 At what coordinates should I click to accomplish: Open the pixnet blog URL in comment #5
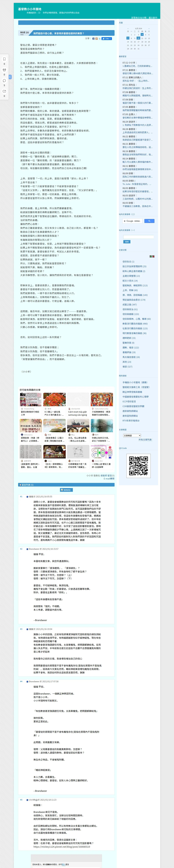pyautogui.click(x=62, y=847)
